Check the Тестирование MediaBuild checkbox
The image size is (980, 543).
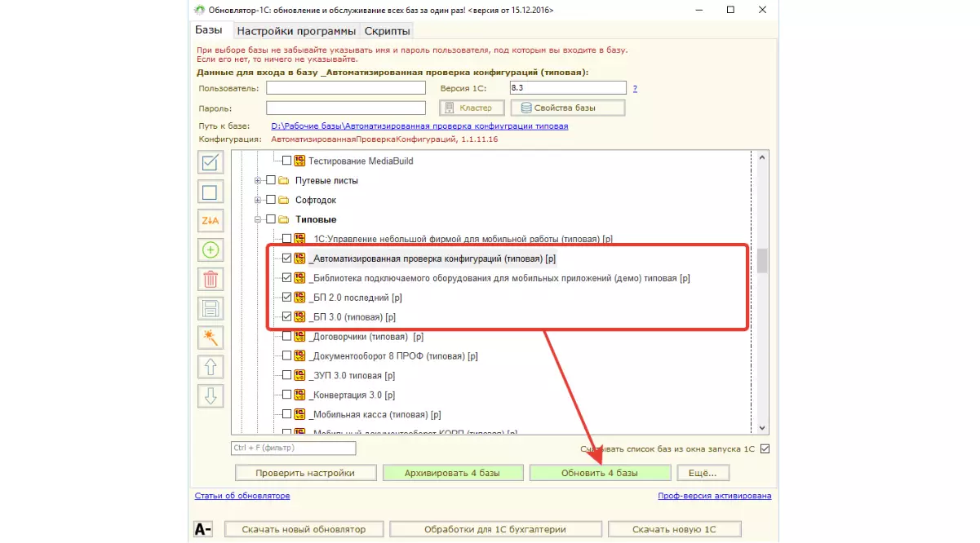tap(286, 161)
